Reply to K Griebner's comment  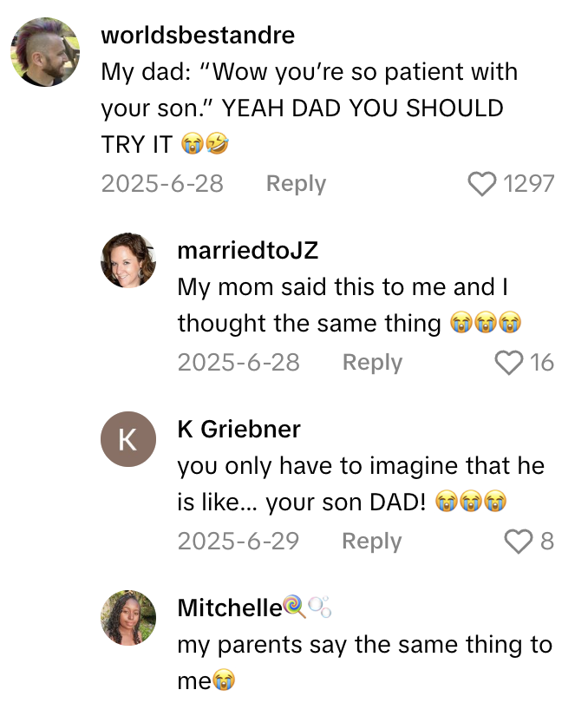point(372,542)
